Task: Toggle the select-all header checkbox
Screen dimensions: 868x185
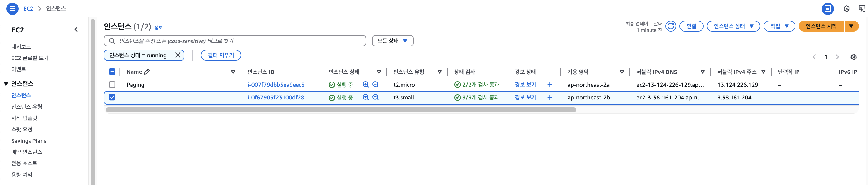Action: coord(112,72)
